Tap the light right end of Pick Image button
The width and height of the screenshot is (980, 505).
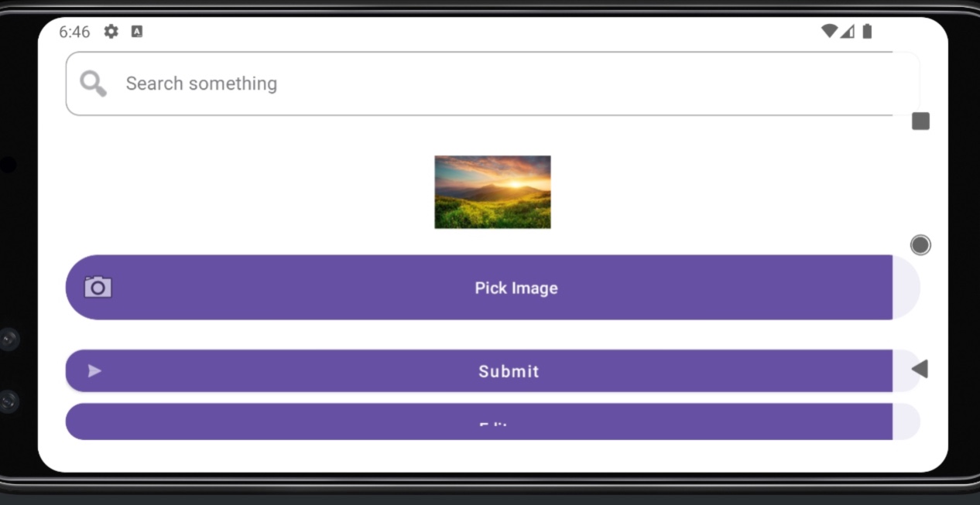coord(906,287)
